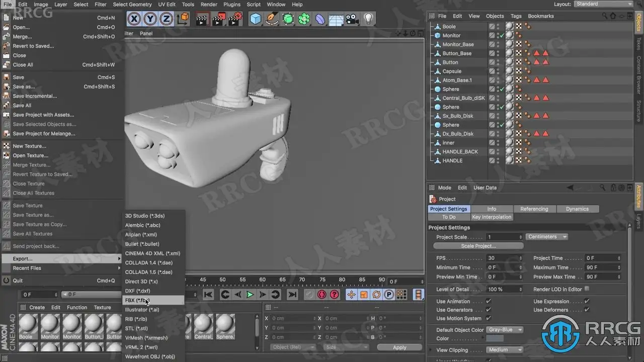644x362 pixels.
Task: Click the red Record Active Objects button
Action: click(322, 295)
